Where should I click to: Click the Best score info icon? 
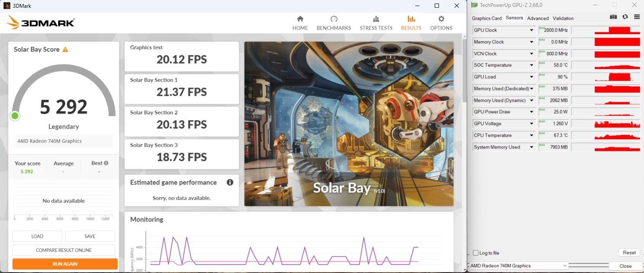[x=106, y=163]
